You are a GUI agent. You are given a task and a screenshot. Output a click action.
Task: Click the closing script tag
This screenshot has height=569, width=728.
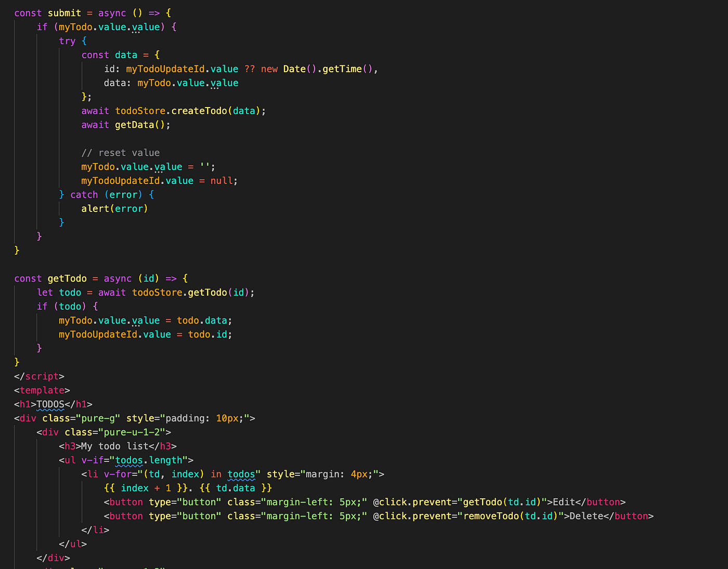tap(39, 376)
